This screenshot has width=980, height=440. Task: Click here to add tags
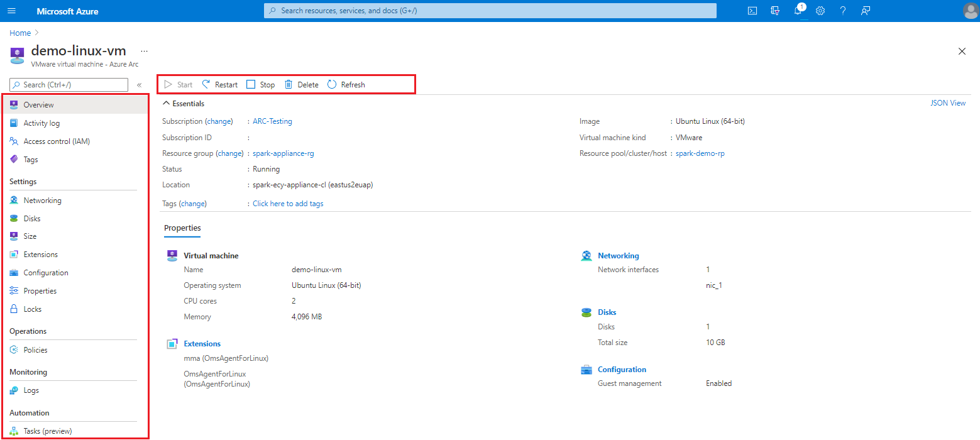click(x=288, y=204)
